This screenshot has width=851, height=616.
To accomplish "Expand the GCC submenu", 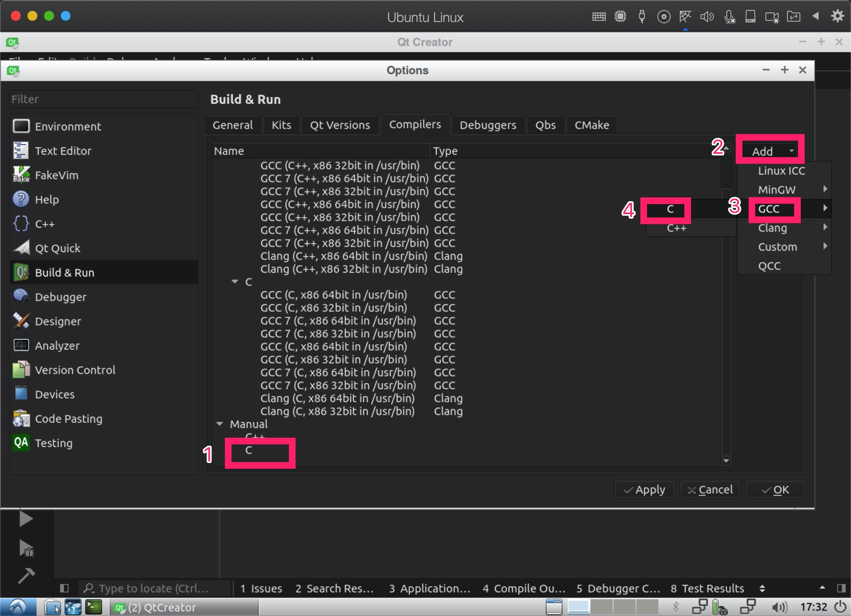I will 785,209.
